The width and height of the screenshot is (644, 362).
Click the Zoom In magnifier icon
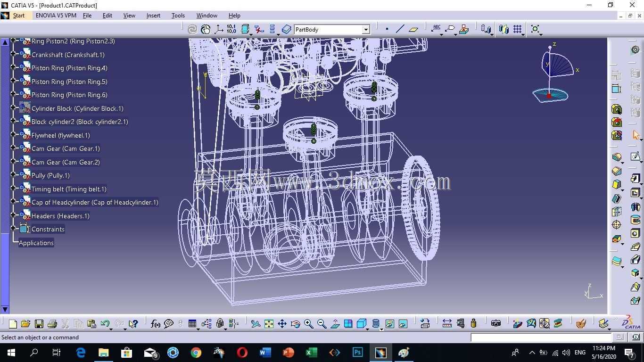[x=308, y=324]
